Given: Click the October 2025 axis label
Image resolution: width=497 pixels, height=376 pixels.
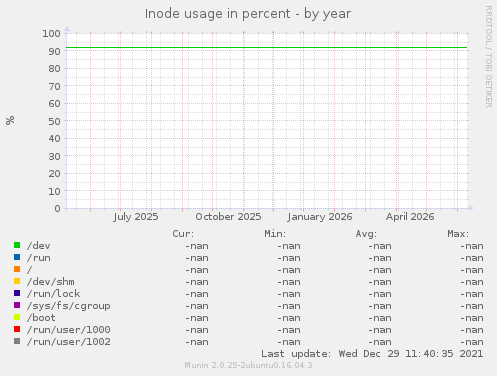Looking at the screenshot, I should (228, 217).
